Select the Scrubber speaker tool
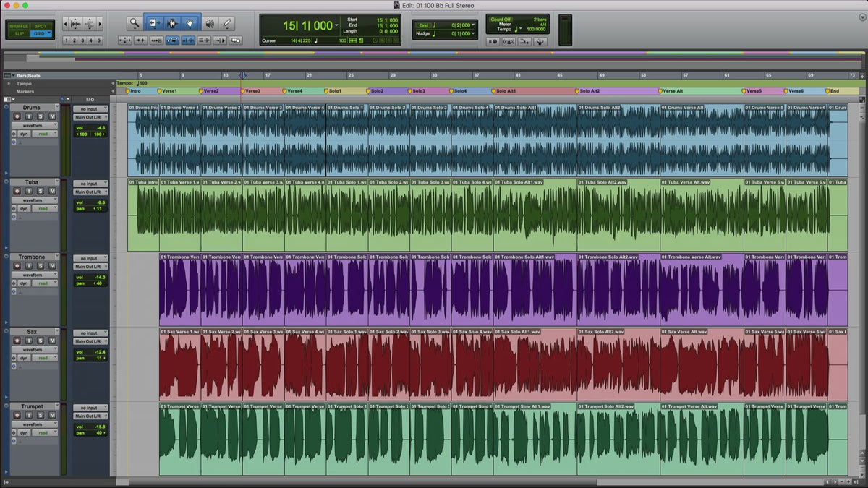Image resolution: width=868 pixels, height=488 pixels. pos(209,23)
